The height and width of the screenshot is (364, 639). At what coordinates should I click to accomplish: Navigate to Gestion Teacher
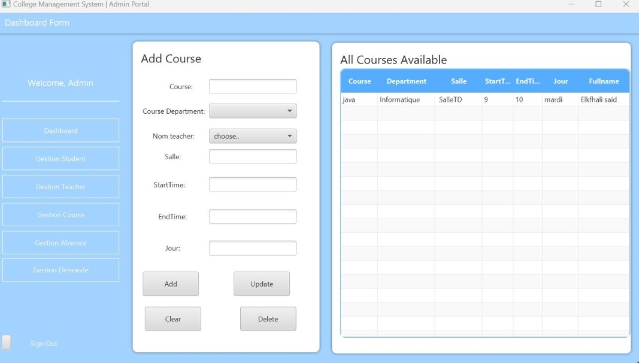[60, 187]
